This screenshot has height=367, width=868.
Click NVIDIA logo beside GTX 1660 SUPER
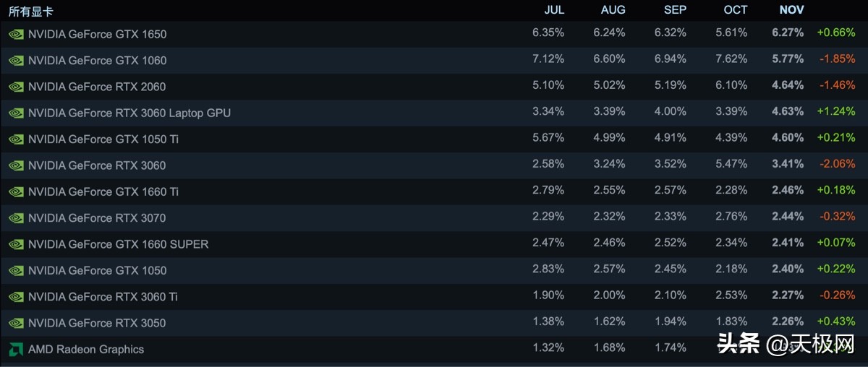coord(16,244)
